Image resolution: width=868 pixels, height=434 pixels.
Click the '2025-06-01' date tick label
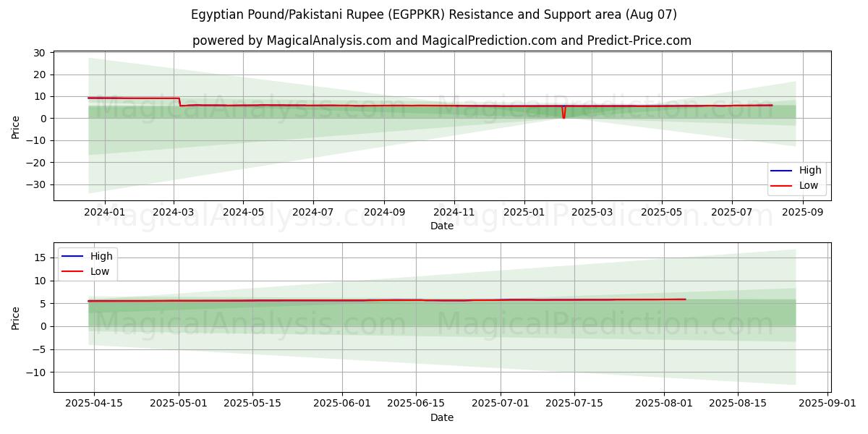pyautogui.click(x=342, y=404)
